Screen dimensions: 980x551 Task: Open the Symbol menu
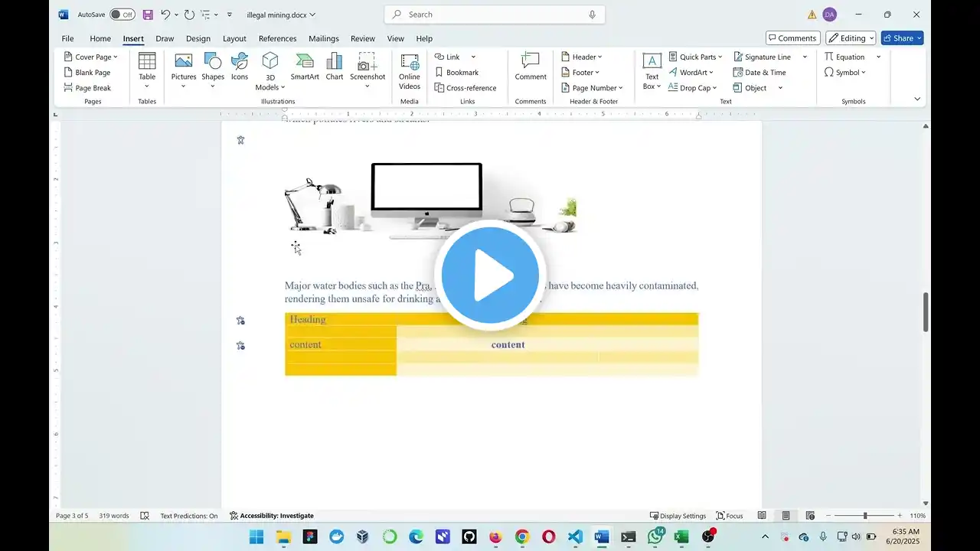pos(844,72)
